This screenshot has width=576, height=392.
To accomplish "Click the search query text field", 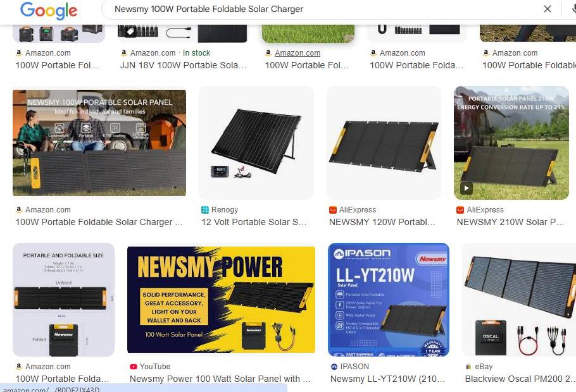I will [323, 9].
